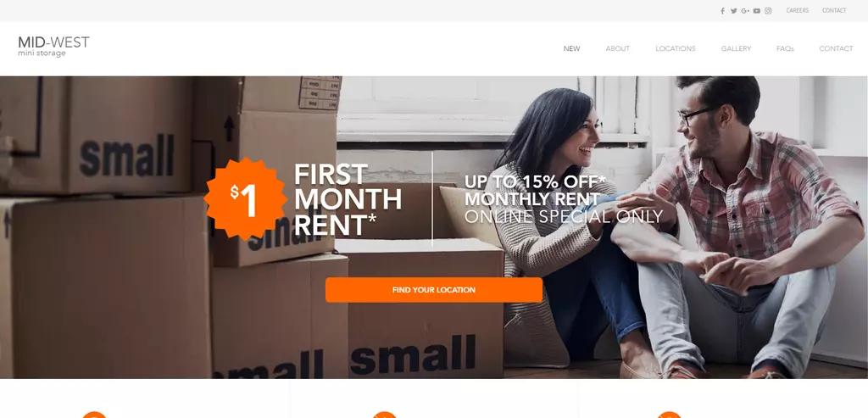This screenshot has width=868, height=418.
Task: Go to the GALLERY page
Action: tap(736, 48)
